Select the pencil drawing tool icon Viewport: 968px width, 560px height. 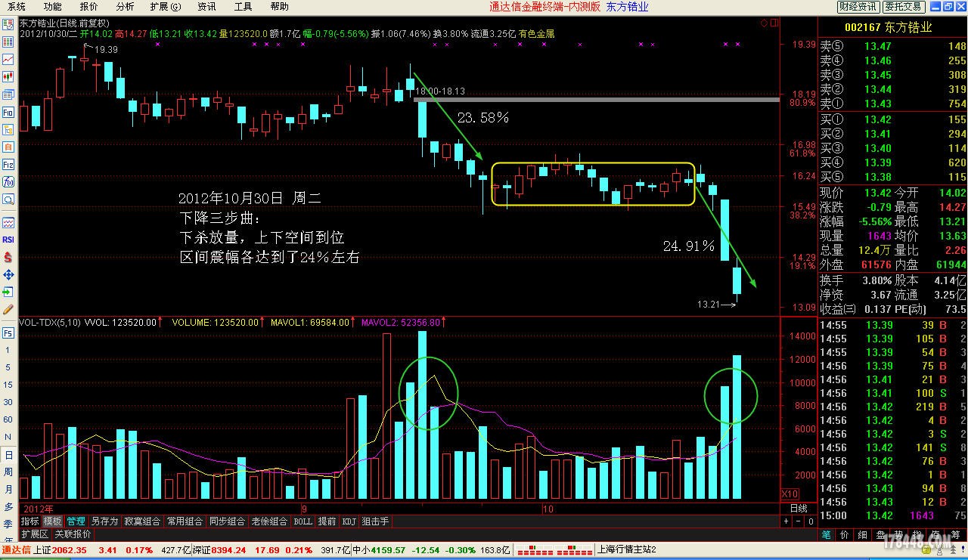point(8,309)
